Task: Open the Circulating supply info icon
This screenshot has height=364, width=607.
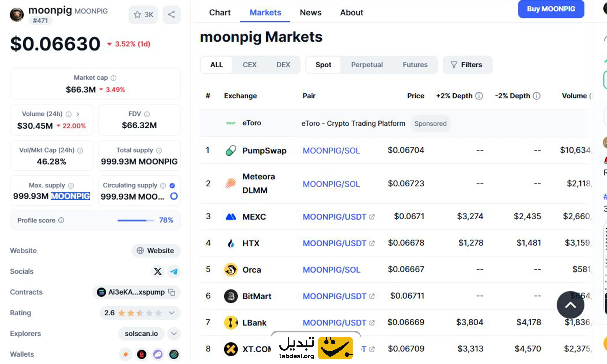Action: click(163, 185)
